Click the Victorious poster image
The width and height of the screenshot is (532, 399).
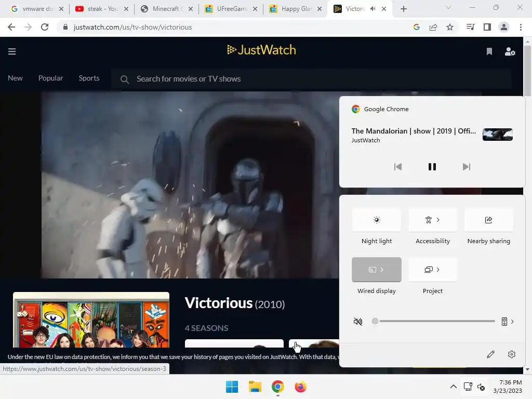click(91, 320)
